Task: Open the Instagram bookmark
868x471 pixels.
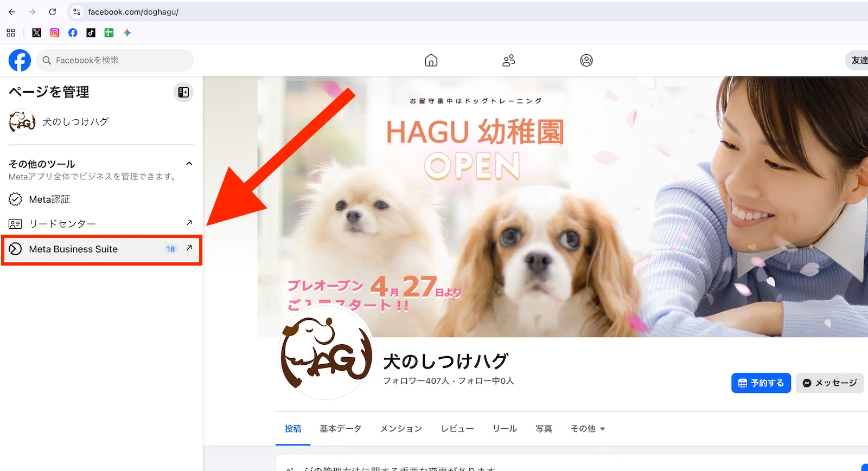Action: pyautogui.click(x=55, y=33)
